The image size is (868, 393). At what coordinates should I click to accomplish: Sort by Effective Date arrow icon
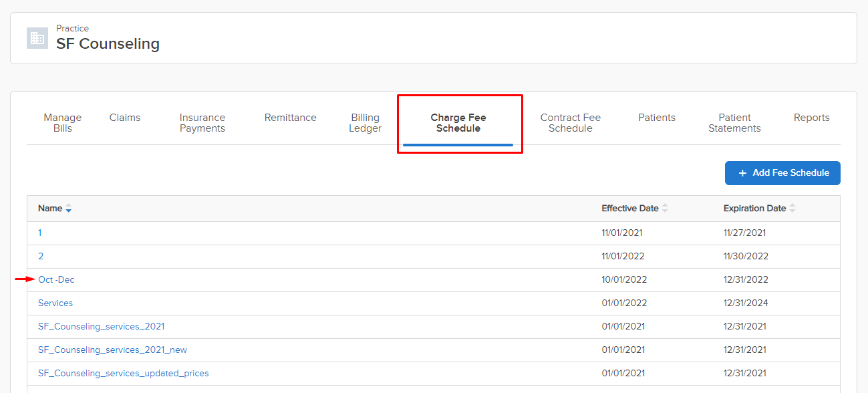[665, 209]
